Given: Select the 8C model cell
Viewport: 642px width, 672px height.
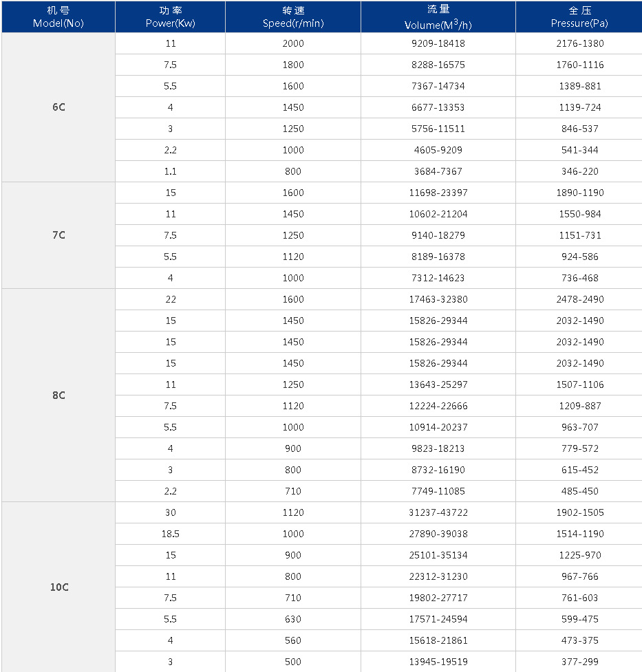Looking at the screenshot, I should pos(58,395).
